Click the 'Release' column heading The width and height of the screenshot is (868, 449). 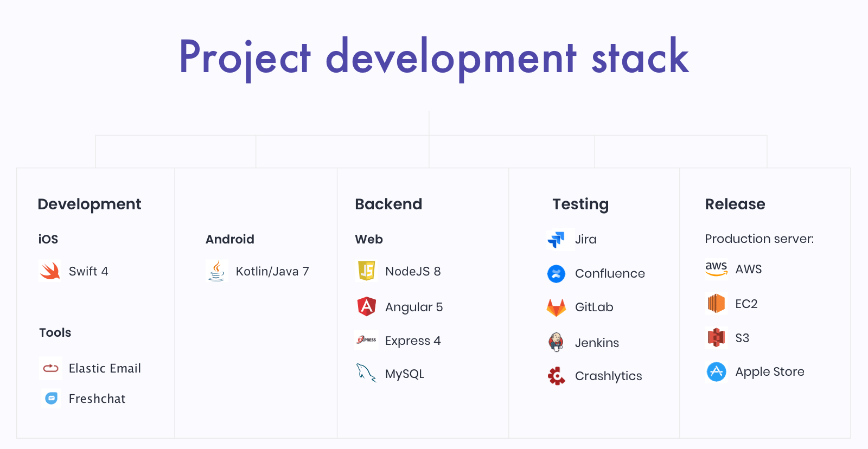735,204
